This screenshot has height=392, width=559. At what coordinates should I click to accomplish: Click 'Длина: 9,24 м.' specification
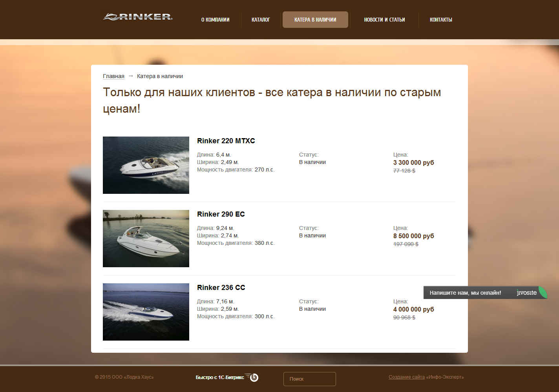coord(216,228)
